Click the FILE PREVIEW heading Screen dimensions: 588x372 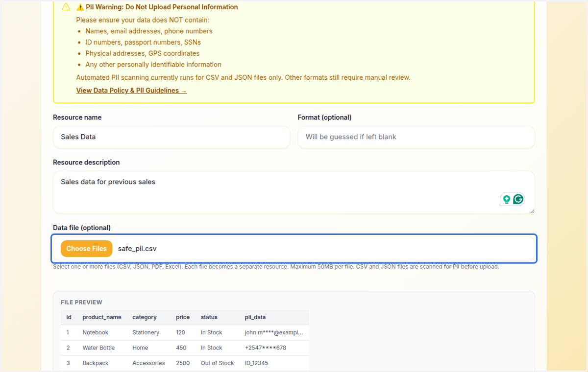[x=81, y=302]
